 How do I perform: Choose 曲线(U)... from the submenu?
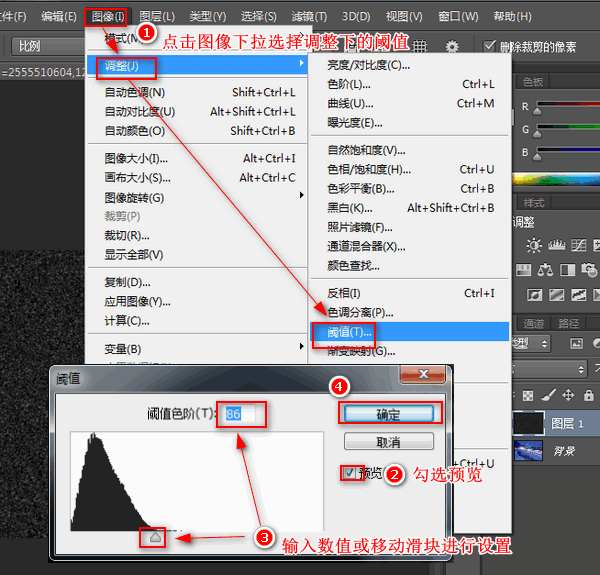click(409, 103)
